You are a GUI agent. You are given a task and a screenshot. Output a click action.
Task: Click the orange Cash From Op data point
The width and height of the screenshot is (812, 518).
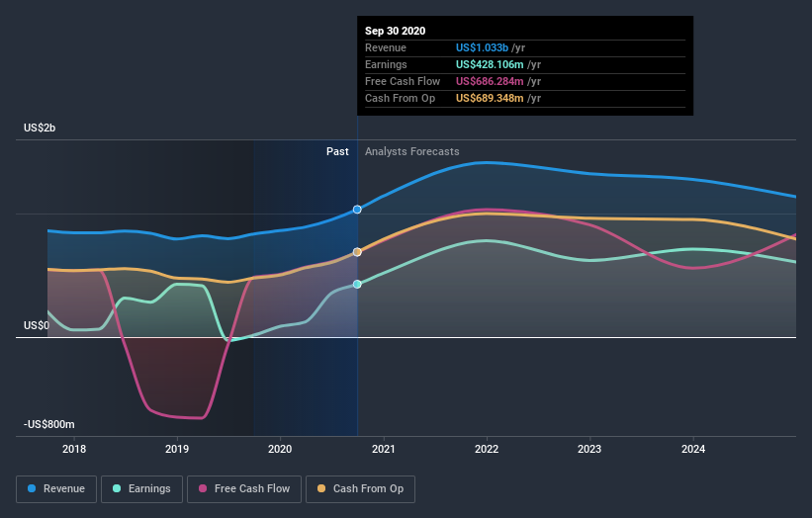coord(357,252)
